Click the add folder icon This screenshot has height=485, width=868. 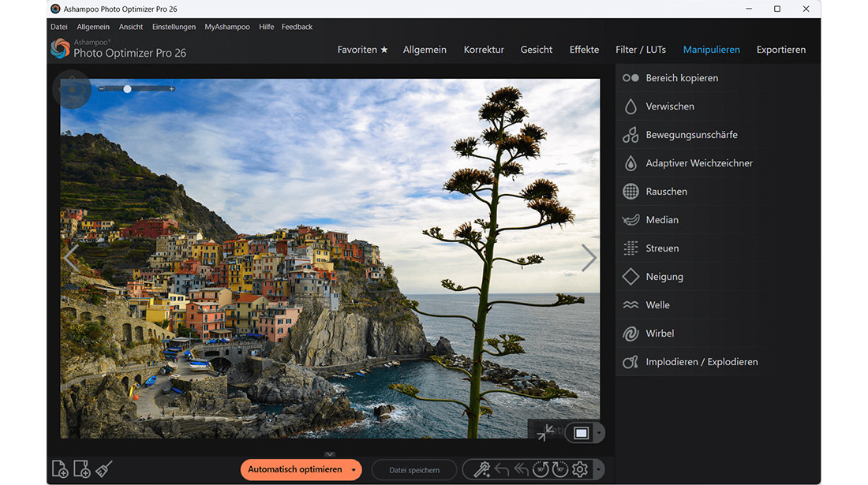click(82, 469)
